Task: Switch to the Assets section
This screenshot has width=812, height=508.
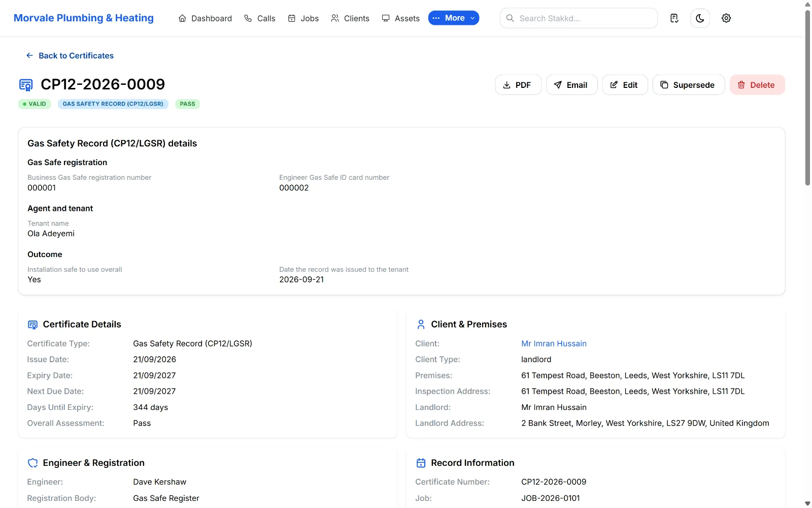Action: point(400,18)
